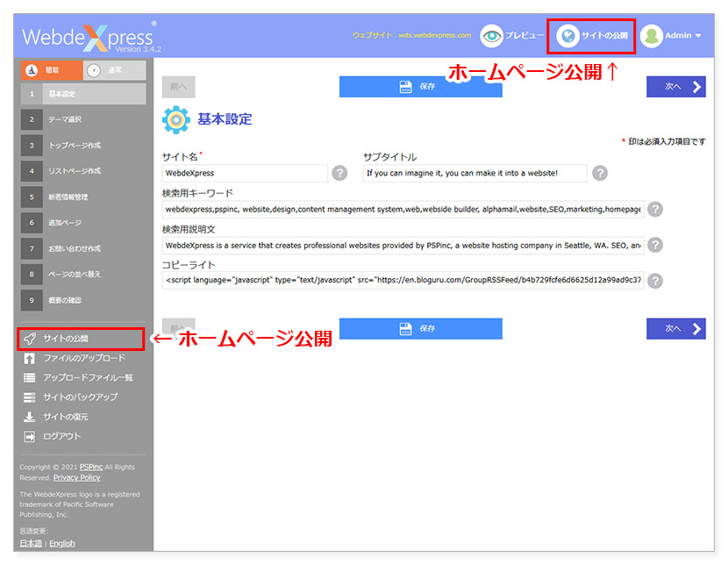This screenshot has height=565, width=728.
Task: Click help icon beside サイト名 field
Action: [339, 173]
